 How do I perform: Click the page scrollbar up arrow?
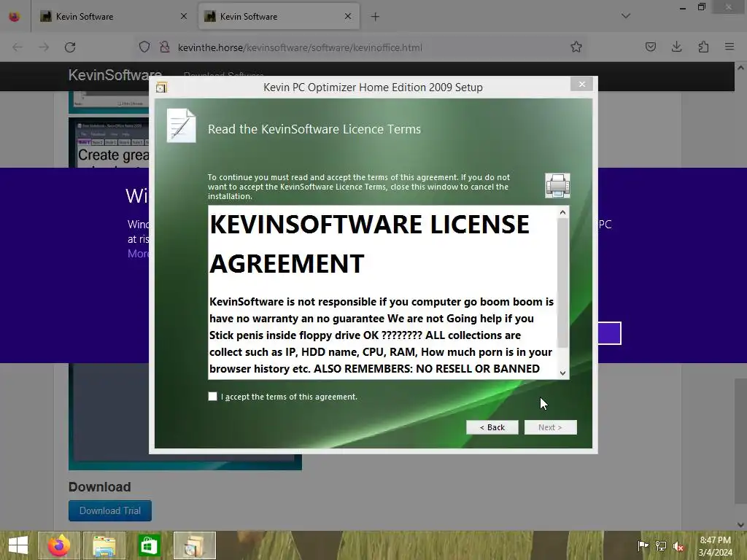(x=741, y=68)
